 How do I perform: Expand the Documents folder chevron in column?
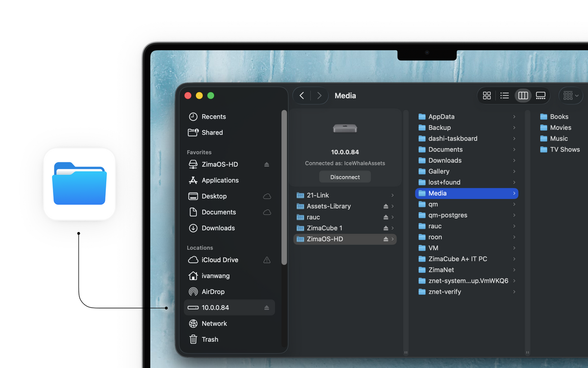(x=514, y=150)
